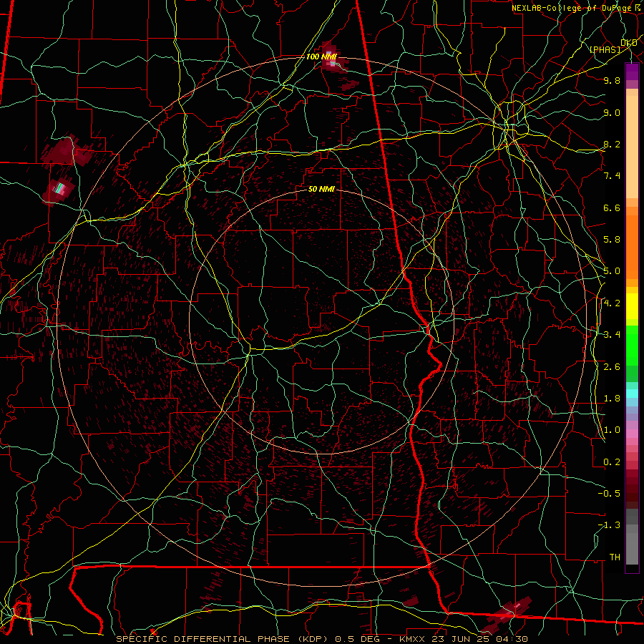Click the -0.5 scale value

[x=609, y=493]
